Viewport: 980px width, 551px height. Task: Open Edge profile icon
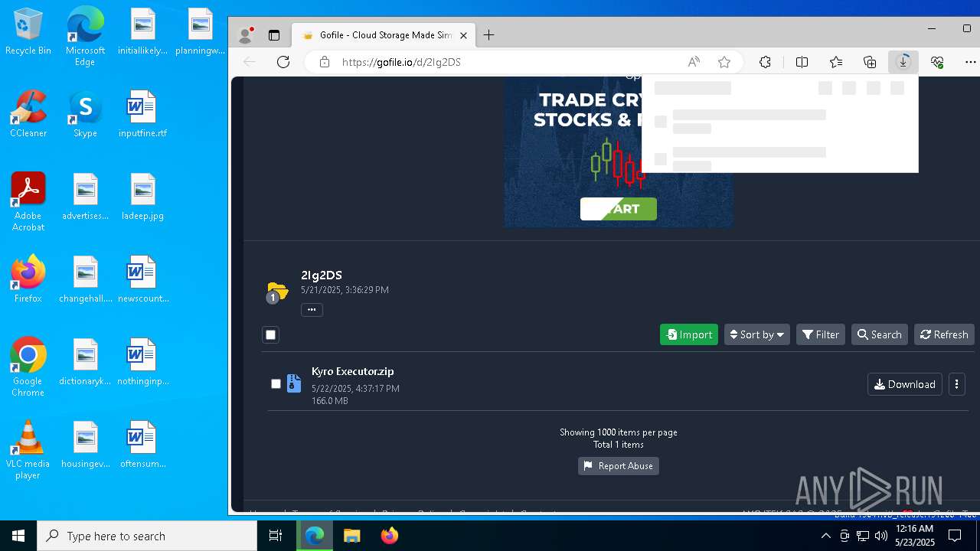click(x=246, y=35)
